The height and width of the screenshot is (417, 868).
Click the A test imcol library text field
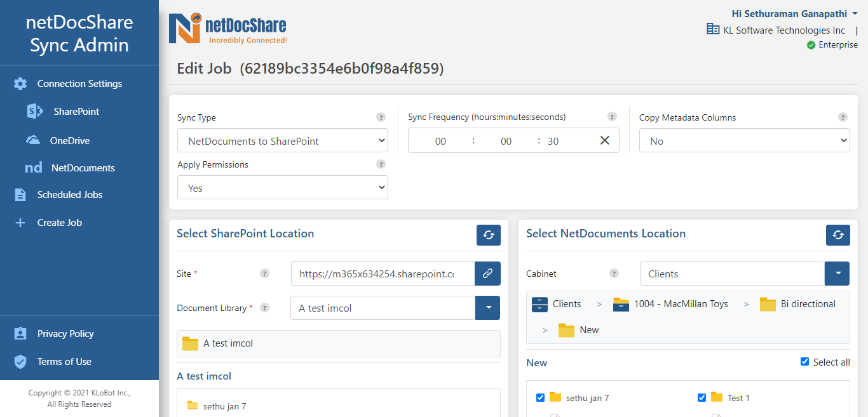click(x=383, y=308)
